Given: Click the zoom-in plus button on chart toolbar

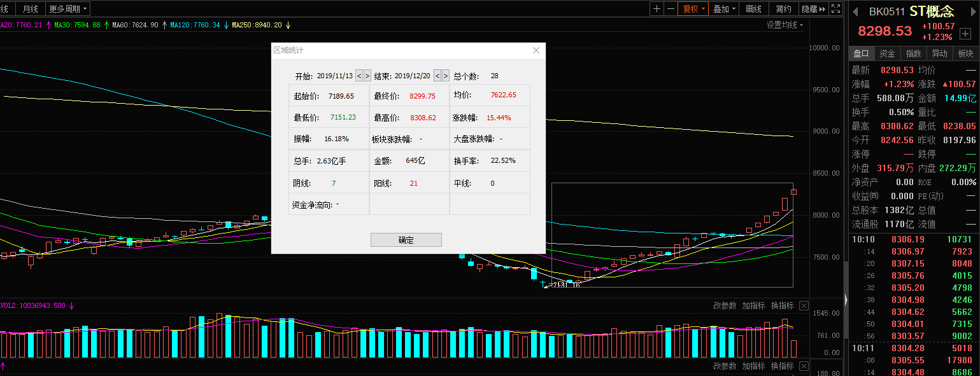Looking at the screenshot, I should 657,9.
